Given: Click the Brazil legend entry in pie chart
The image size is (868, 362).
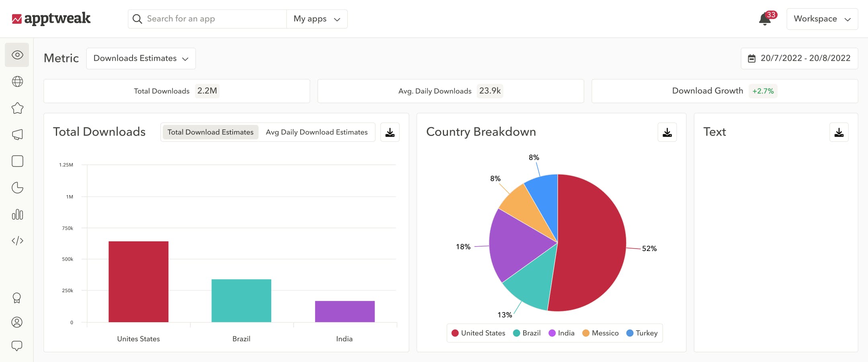Looking at the screenshot, I should pyautogui.click(x=527, y=333).
